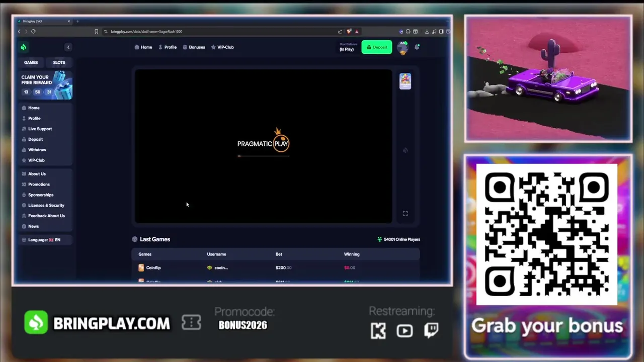Click the green Bringplay logo in sidebar
644x362 pixels.
pos(23,47)
